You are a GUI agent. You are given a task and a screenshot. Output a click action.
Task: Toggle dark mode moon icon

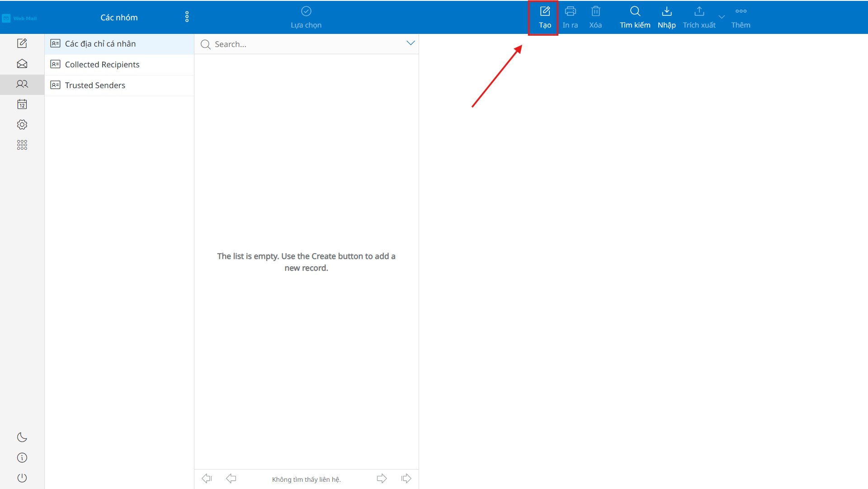[x=22, y=437]
